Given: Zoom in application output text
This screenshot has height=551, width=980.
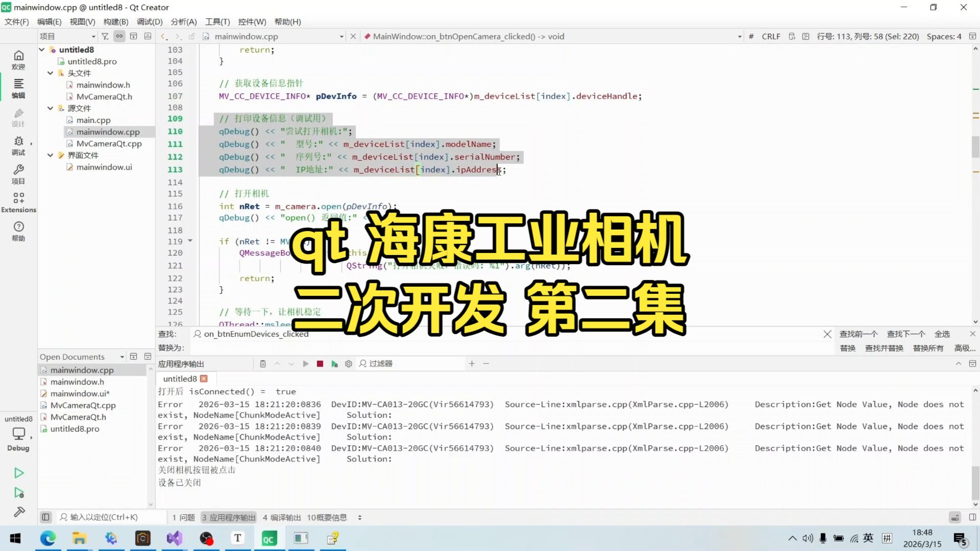Looking at the screenshot, I should [472, 364].
